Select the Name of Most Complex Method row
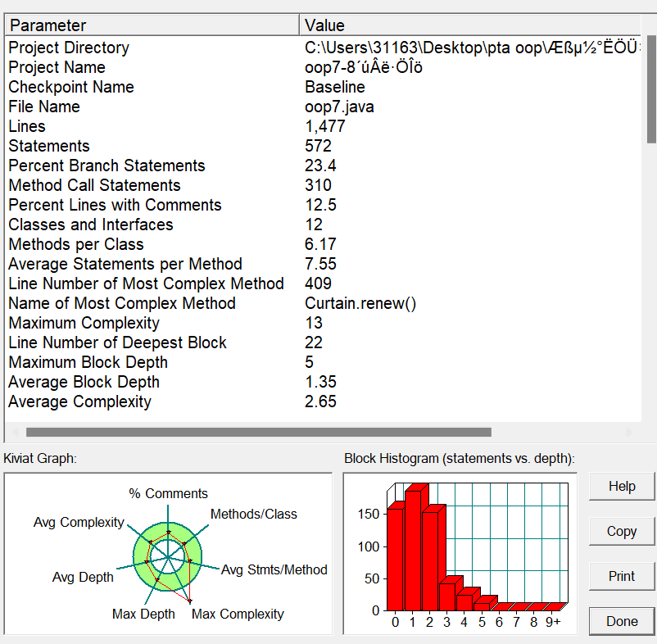657x644 pixels. [x=122, y=303]
